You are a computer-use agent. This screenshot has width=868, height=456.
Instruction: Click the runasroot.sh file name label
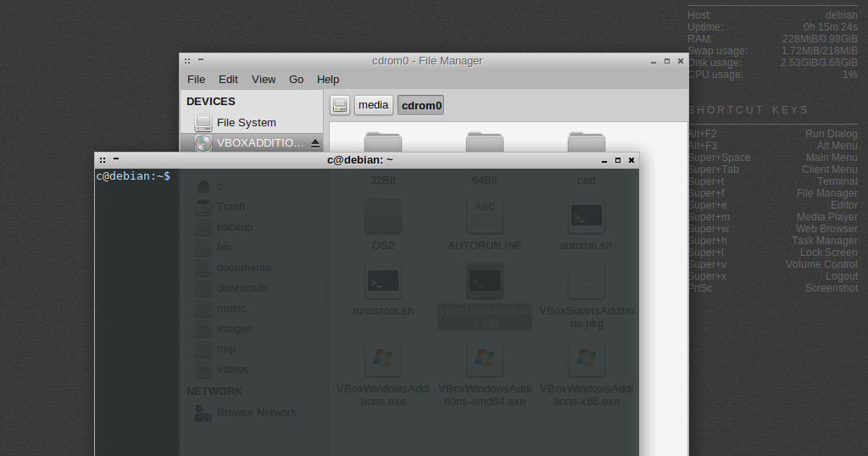pos(383,311)
